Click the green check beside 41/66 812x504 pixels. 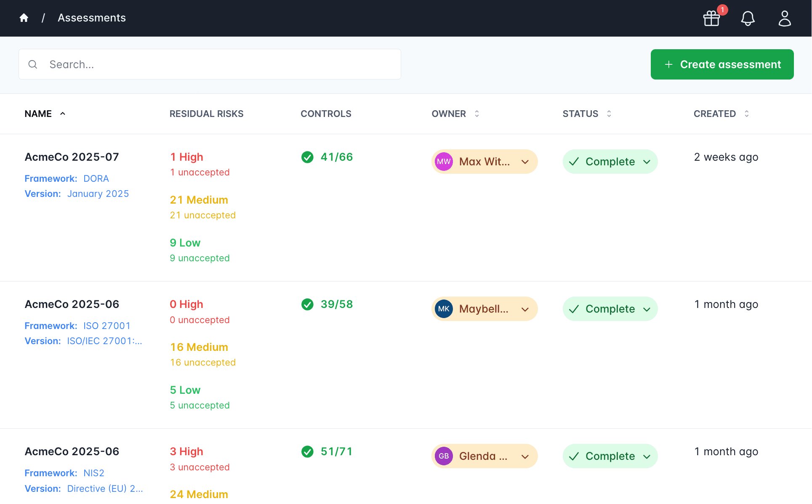pyautogui.click(x=307, y=157)
